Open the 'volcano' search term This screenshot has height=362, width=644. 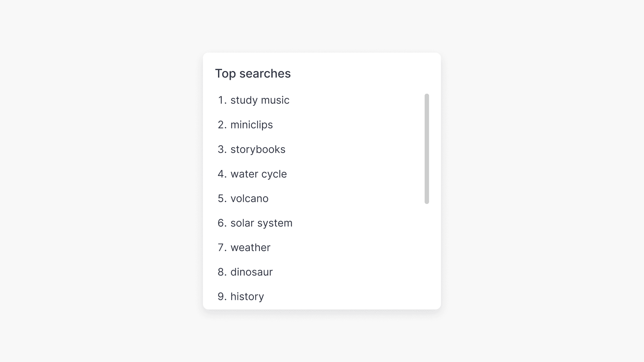pos(249,198)
